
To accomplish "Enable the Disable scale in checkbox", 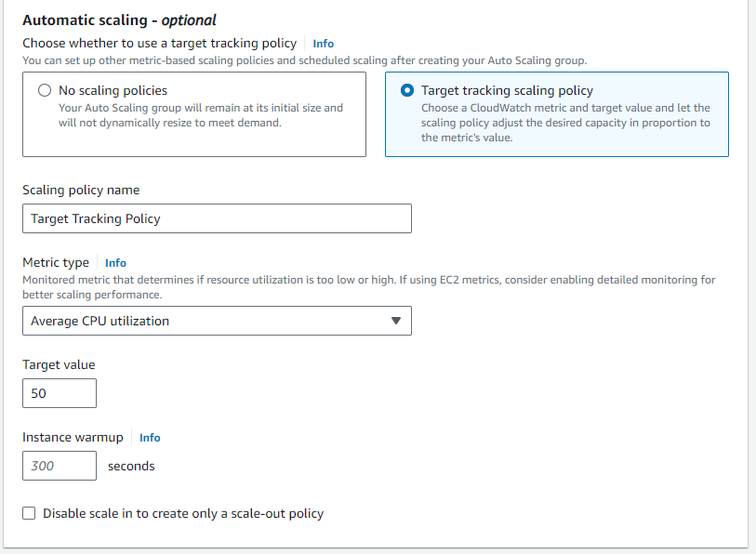I will [x=29, y=513].
